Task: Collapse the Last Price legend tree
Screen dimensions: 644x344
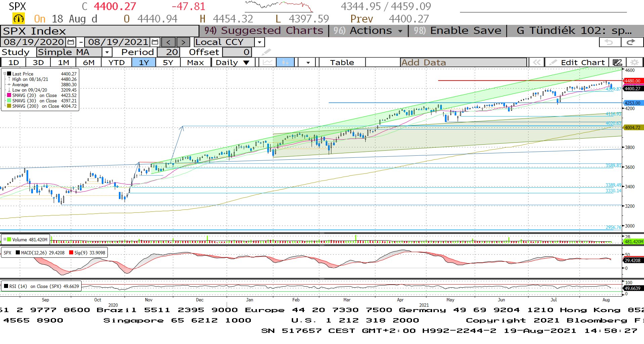Action: pos(5,73)
